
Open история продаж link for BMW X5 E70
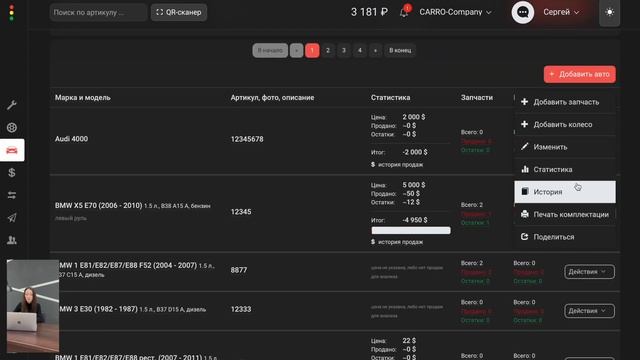pyautogui.click(x=397, y=242)
